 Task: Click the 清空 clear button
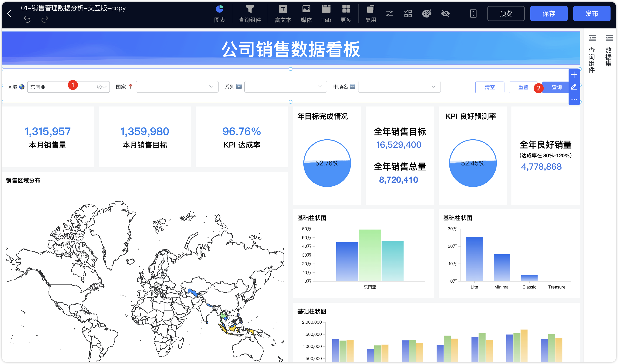tap(490, 87)
